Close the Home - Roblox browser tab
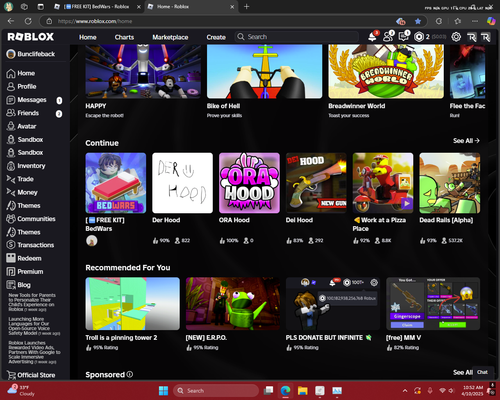 pyautogui.click(x=232, y=7)
